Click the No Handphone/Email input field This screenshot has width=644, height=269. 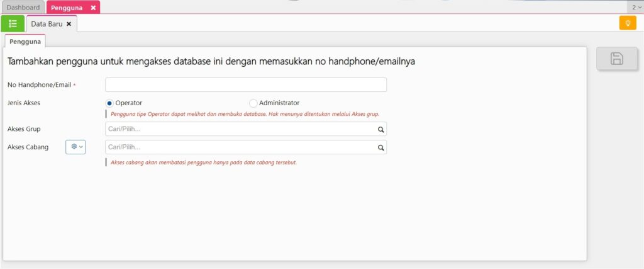click(246, 84)
